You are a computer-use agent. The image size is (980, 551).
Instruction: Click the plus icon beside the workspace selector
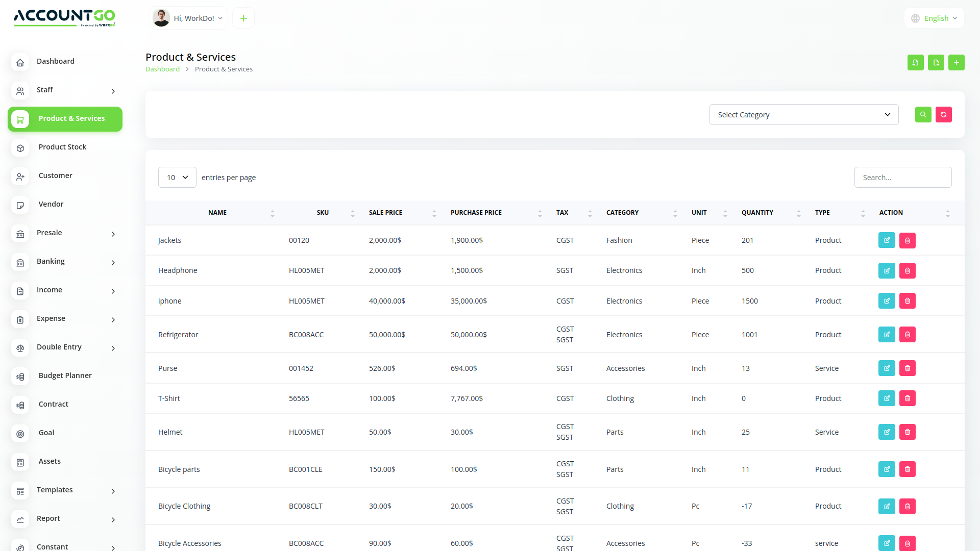point(243,17)
